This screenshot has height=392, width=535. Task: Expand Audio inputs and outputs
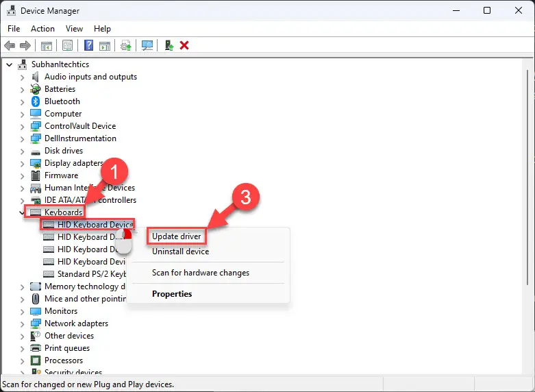[x=22, y=77]
